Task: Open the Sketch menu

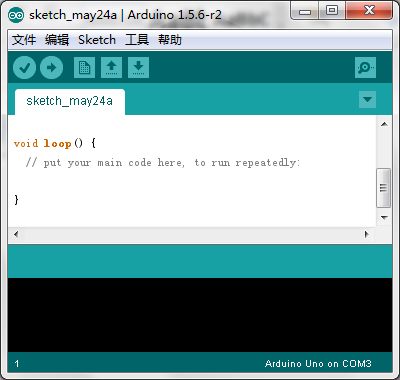Action: tap(97, 40)
